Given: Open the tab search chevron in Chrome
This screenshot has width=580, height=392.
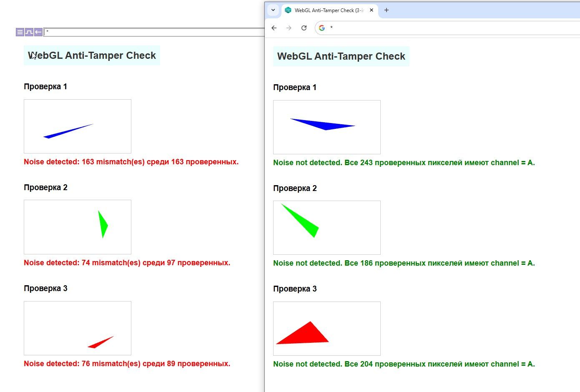Looking at the screenshot, I should [274, 10].
